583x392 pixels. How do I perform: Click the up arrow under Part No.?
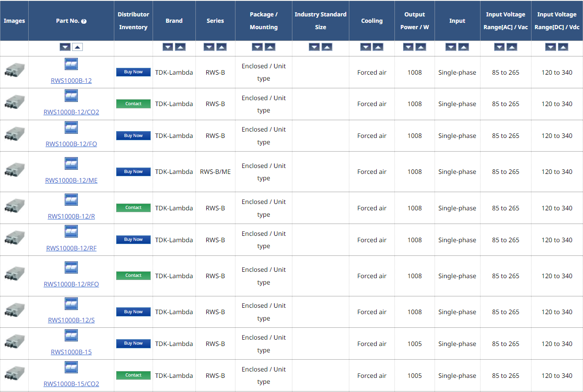click(x=77, y=47)
